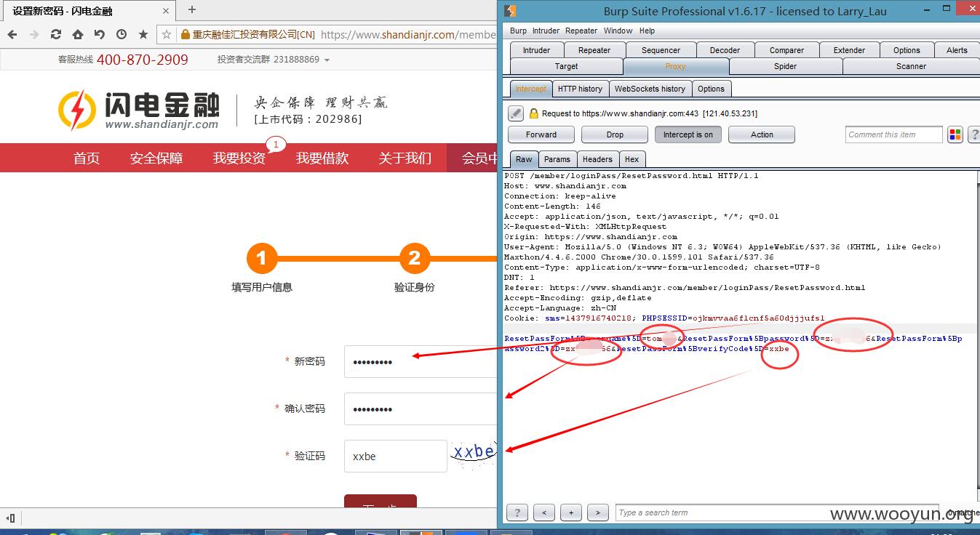980x535 pixels.
Task: Go to previous search match button
Action: tap(543, 512)
